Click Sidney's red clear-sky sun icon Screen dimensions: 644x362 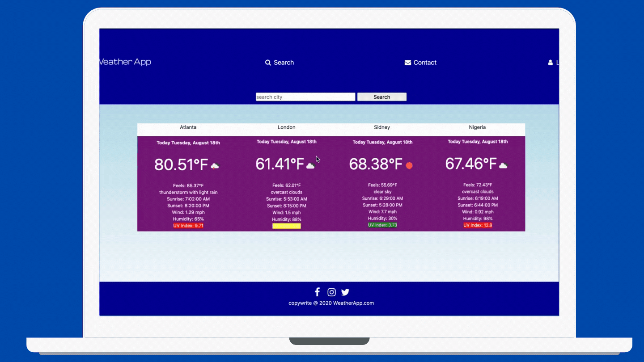click(x=409, y=165)
